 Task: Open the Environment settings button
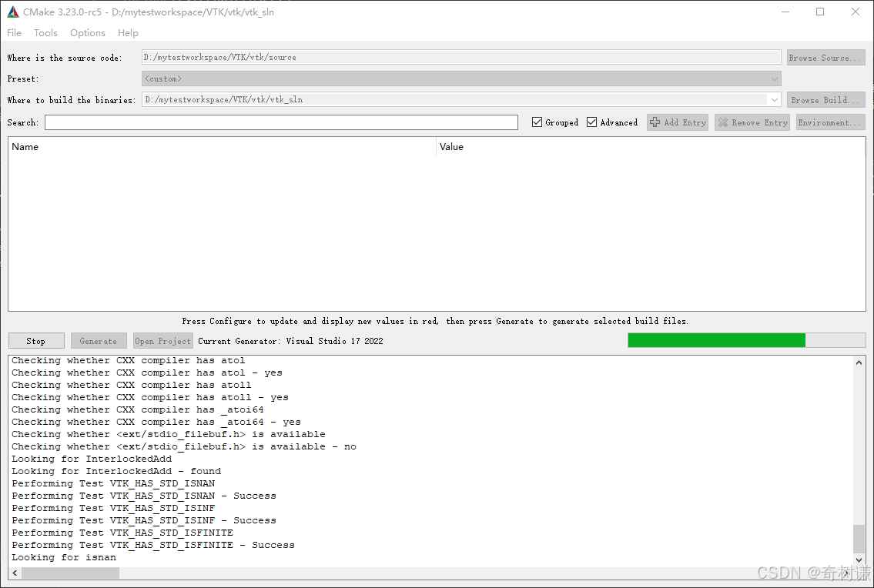click(830, 122)
